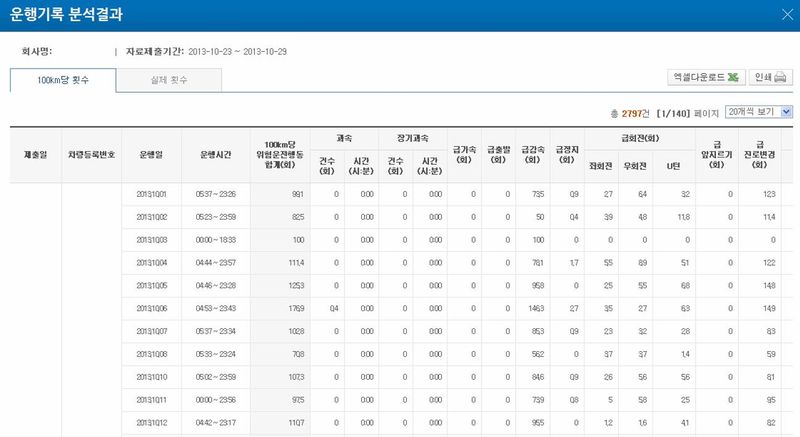Click the 제출일 column header
The height and width of the screenshot is (437, 800).
35,155
